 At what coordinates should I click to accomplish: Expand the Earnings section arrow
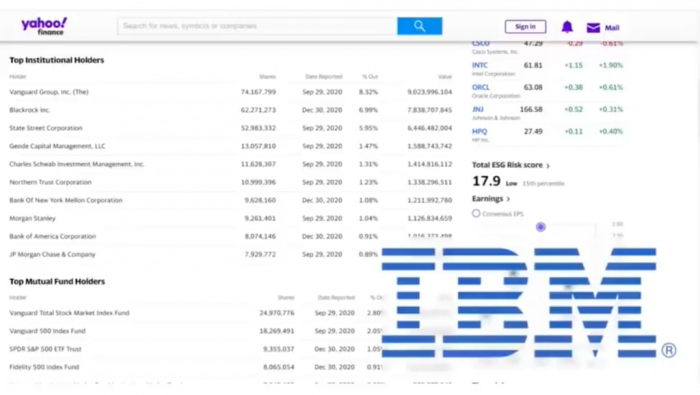508,199
